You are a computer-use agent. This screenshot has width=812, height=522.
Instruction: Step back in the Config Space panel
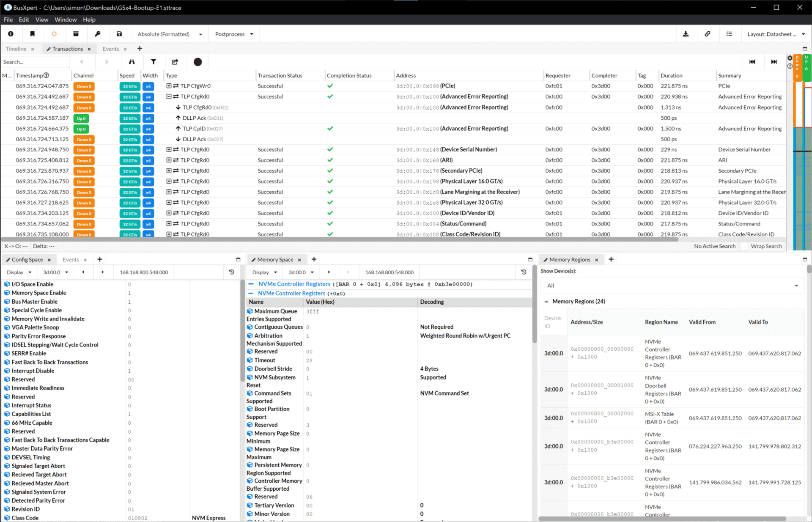pyautogui.click(x=83, y=272)
